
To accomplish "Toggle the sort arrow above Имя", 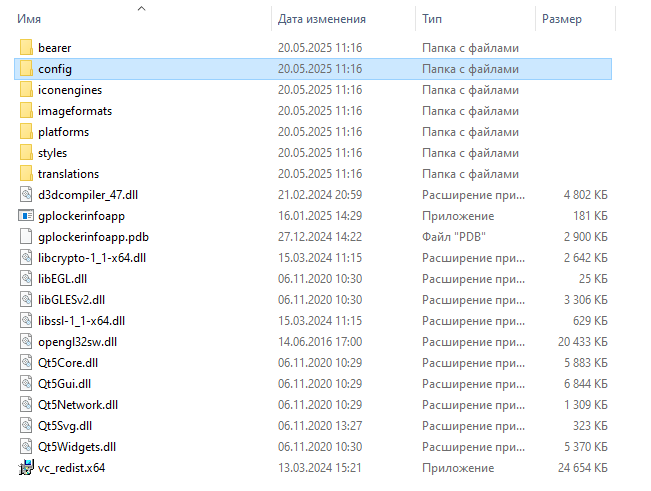I will click(142, 8).
